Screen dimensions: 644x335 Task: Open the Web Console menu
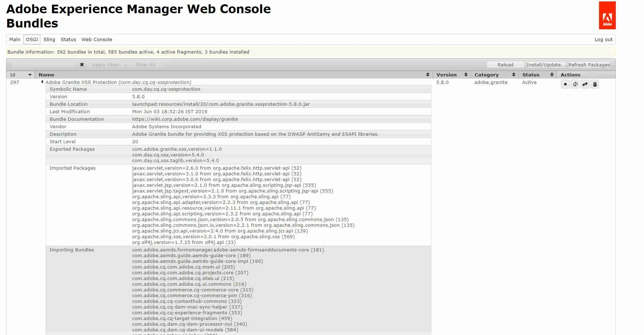tap(97, 39)
